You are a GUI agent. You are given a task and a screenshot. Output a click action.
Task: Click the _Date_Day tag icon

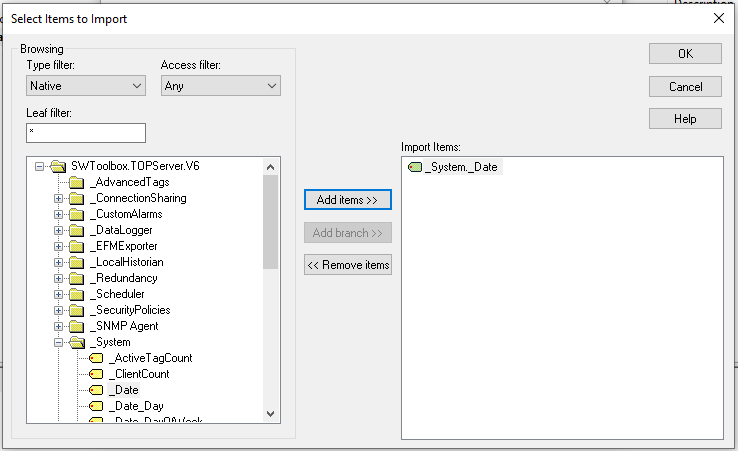[x=96, y=406]
